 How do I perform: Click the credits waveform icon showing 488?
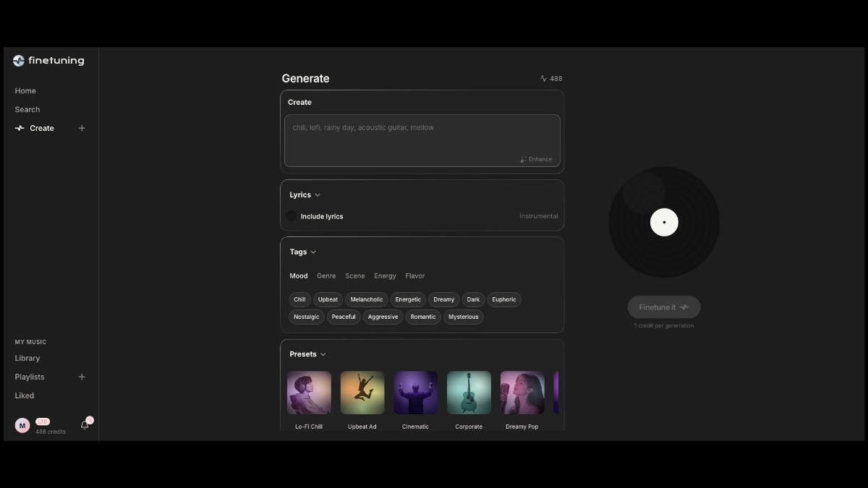543,79
